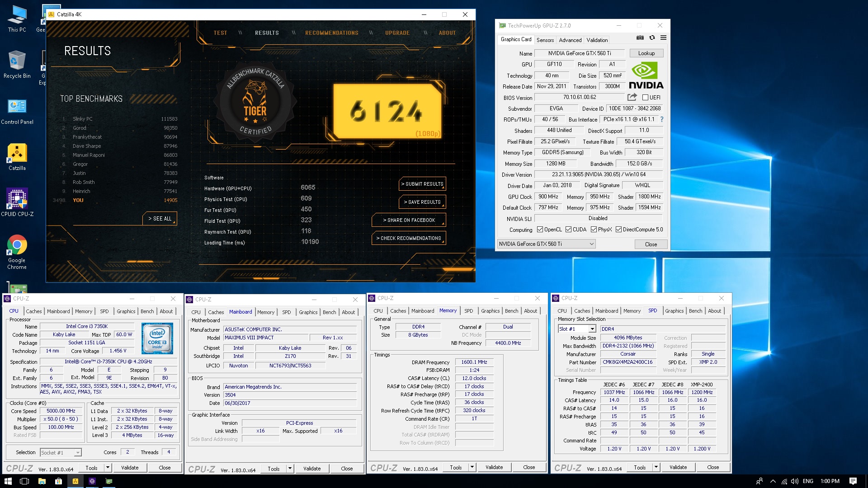The height and width of the screenshot is (488, 868).
Task: Click the Bus Interface question mark help
Action: [x=662, y=119]
